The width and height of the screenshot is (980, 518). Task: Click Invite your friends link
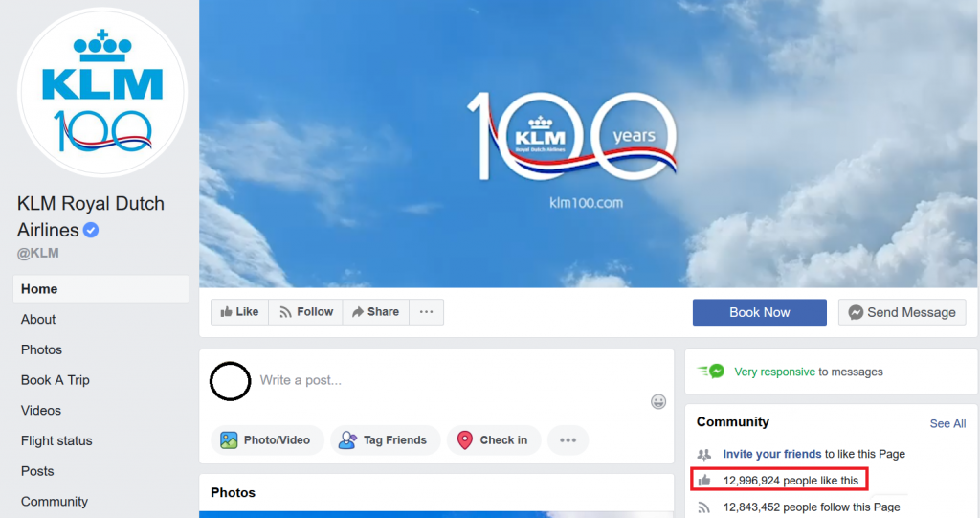click(772, 454)
